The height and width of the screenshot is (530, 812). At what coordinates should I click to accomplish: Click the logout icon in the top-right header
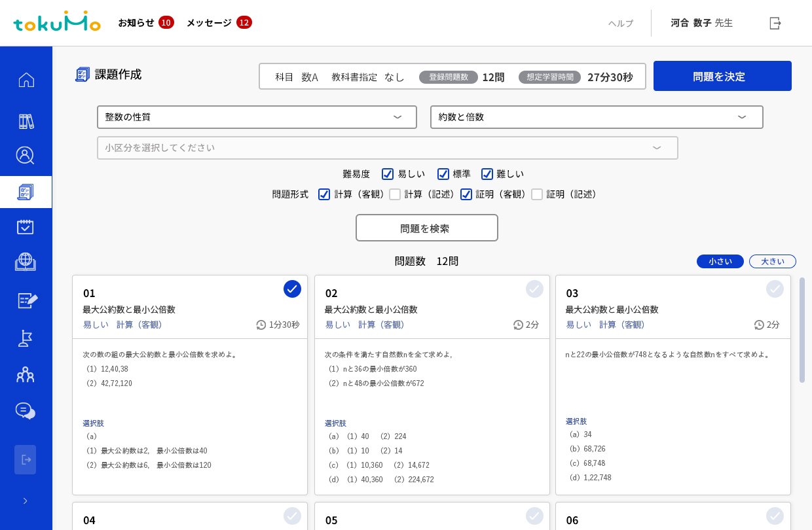pyautogui.click(x=775, y=23)
